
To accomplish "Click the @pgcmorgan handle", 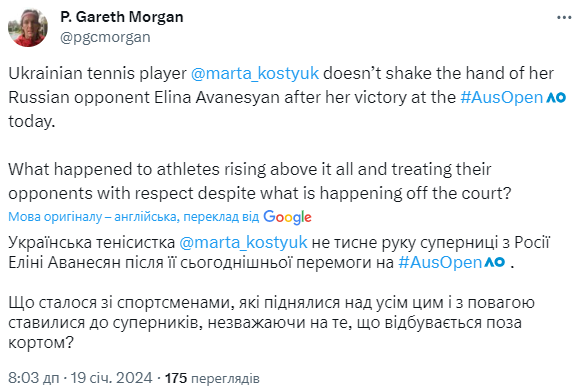I will [105, 37].
